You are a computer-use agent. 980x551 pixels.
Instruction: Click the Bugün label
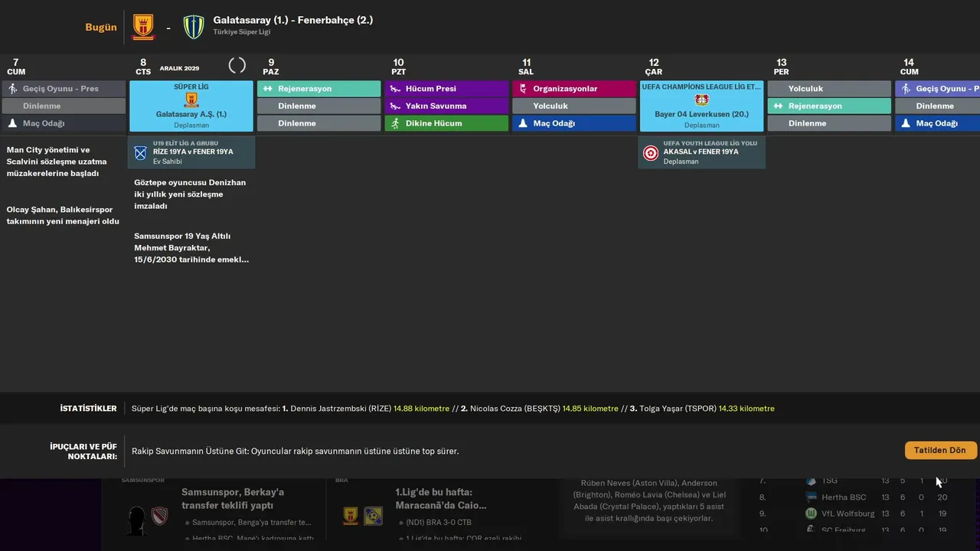101,27
